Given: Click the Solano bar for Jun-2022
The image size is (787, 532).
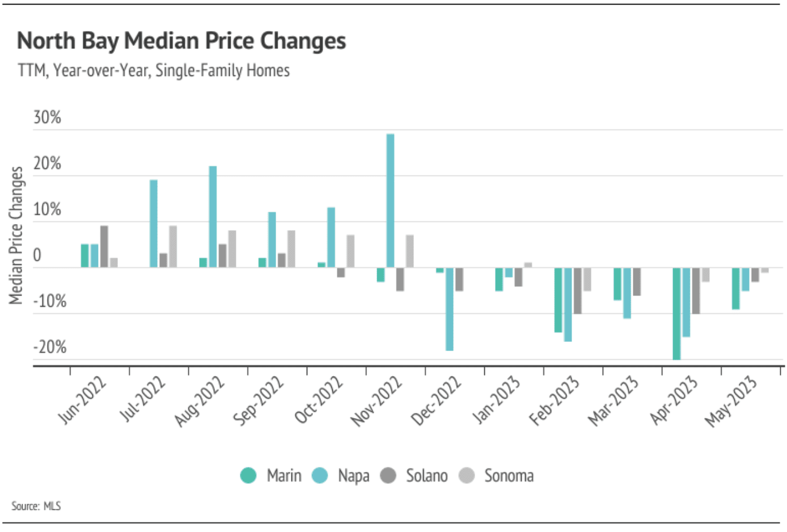Looking at the screenshot, I should pos(104,246).
